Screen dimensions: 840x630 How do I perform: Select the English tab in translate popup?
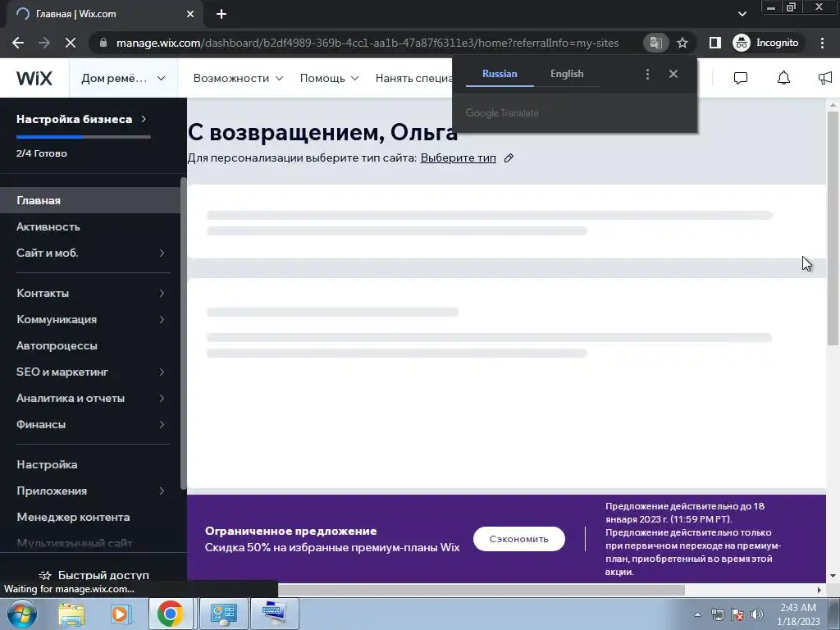[x=567, y=74]
